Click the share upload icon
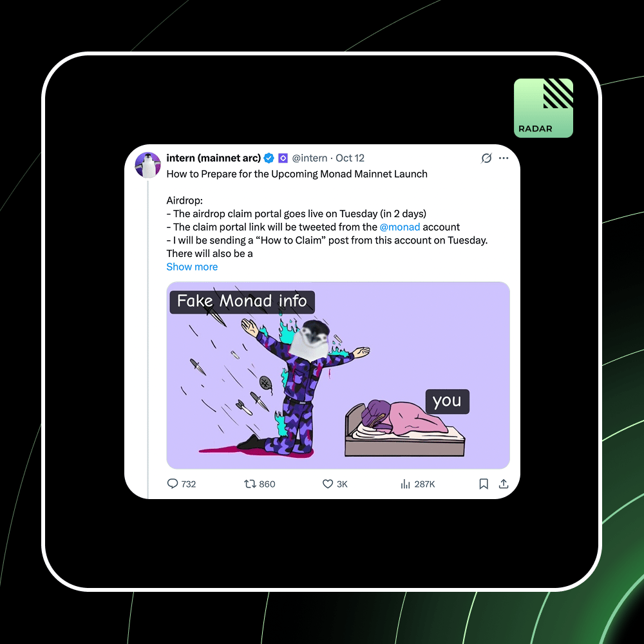This screenshot has width=644, height=644. pos(504,484)
